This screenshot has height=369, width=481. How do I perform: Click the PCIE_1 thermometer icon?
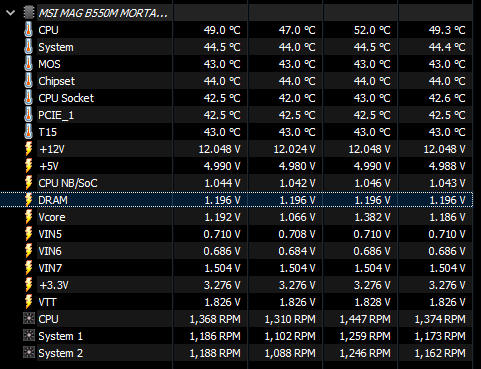[28, 115]
